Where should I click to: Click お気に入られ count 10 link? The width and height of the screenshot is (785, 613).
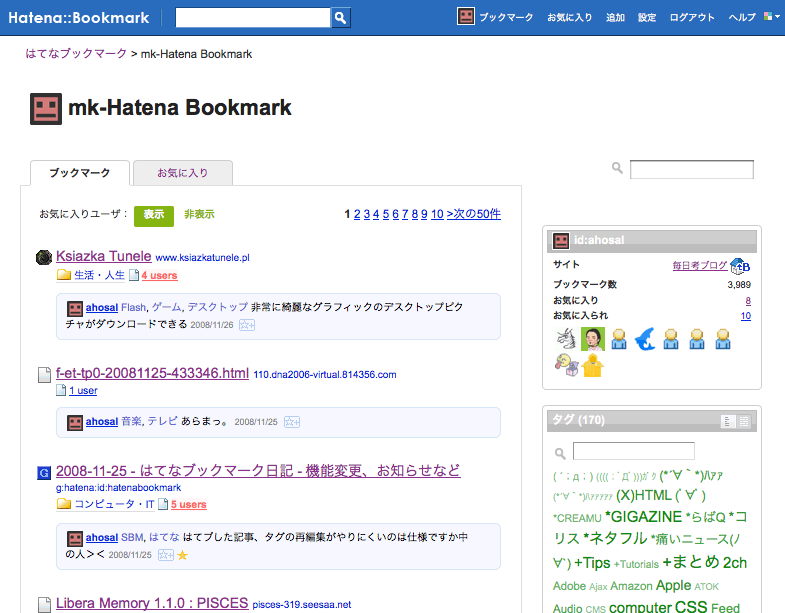coord(746,316)
